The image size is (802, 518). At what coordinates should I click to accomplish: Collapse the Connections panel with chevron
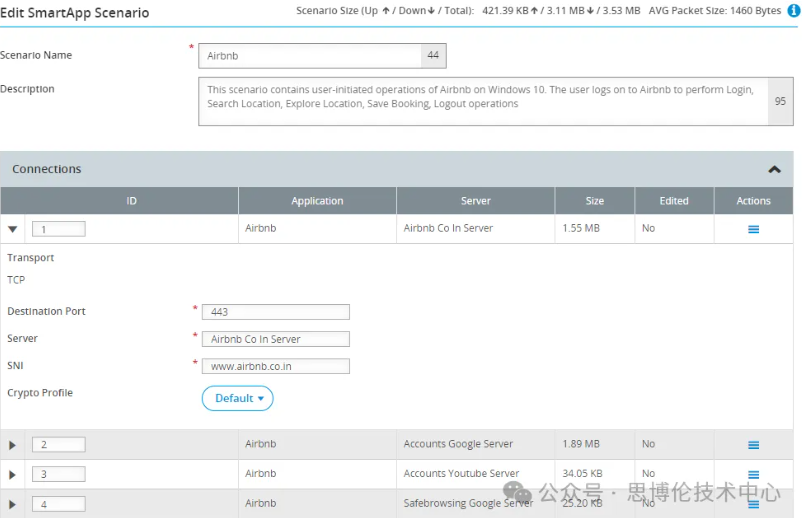(773, 170)
